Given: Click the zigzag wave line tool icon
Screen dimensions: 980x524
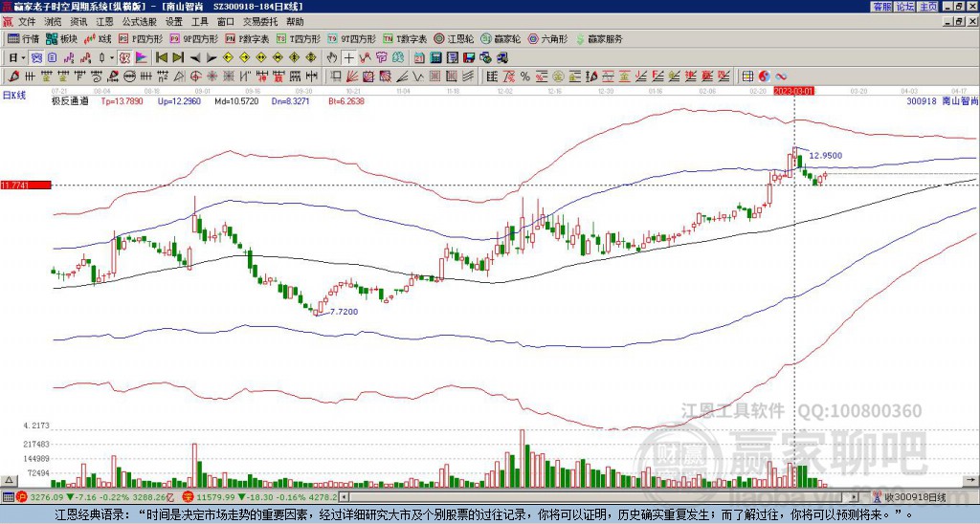Looking at the screenshot, I should [417, 76].
